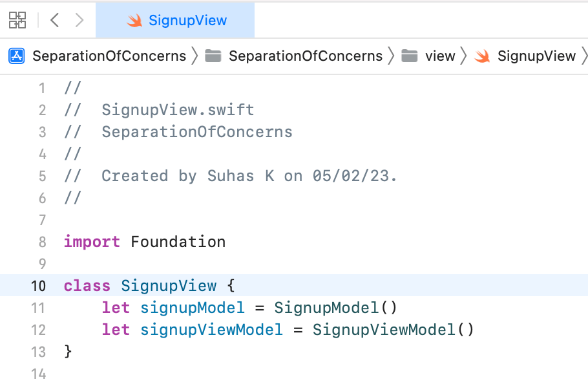Click the SeparationOfConcerns project app icon
The width and height of the screenshot is (588, 388).
[x=17, y=56]
